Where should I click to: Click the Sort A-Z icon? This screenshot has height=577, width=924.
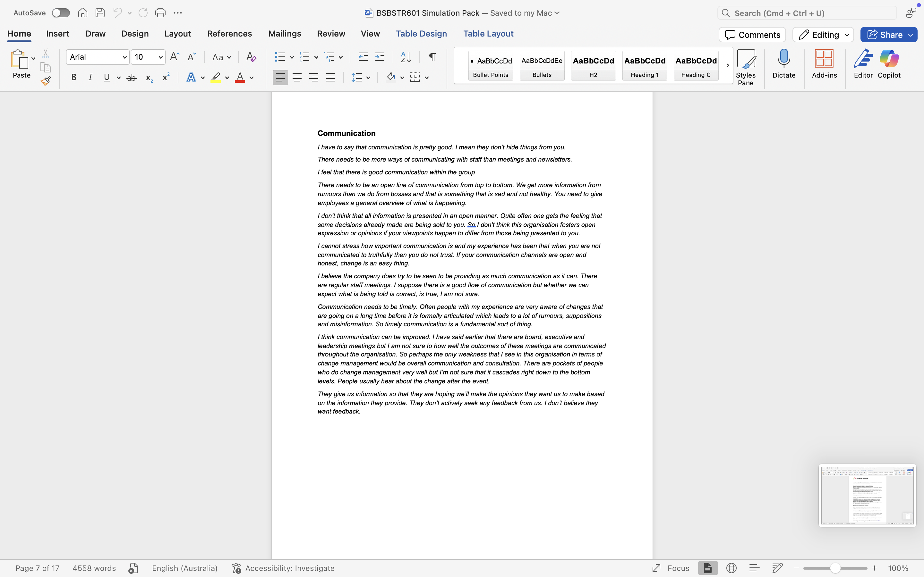pyautogui.click(x=406, y=57)
